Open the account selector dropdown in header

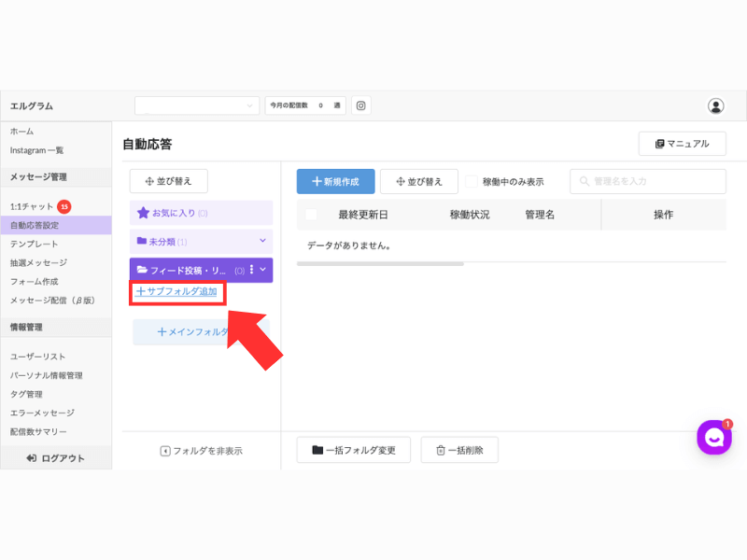tap(197, 105)
